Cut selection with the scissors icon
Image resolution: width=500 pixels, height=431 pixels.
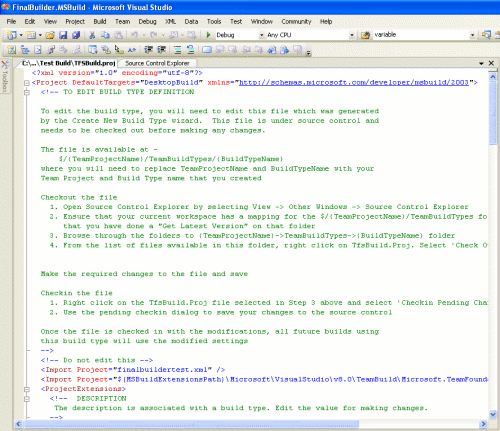(x=92, y=35)
